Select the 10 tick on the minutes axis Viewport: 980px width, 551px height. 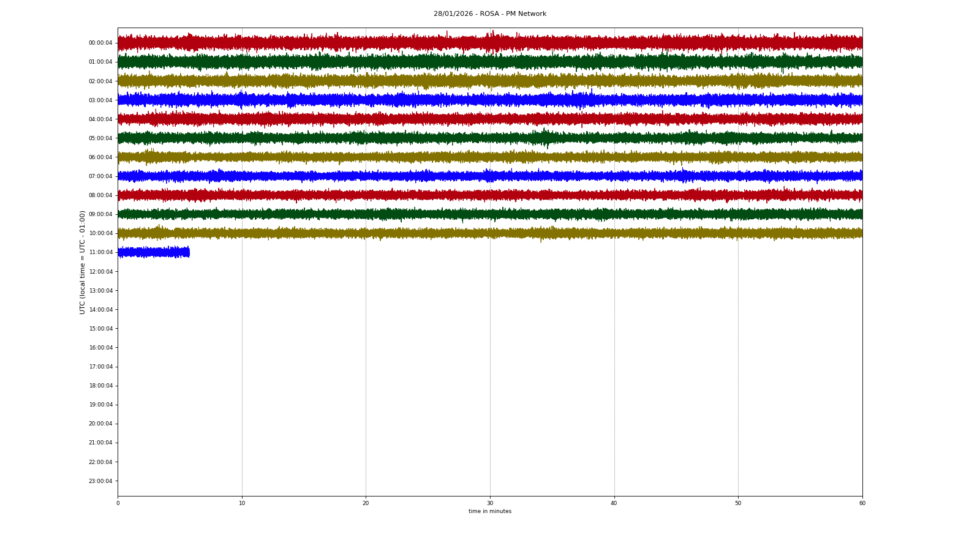[x=242, y=503]
